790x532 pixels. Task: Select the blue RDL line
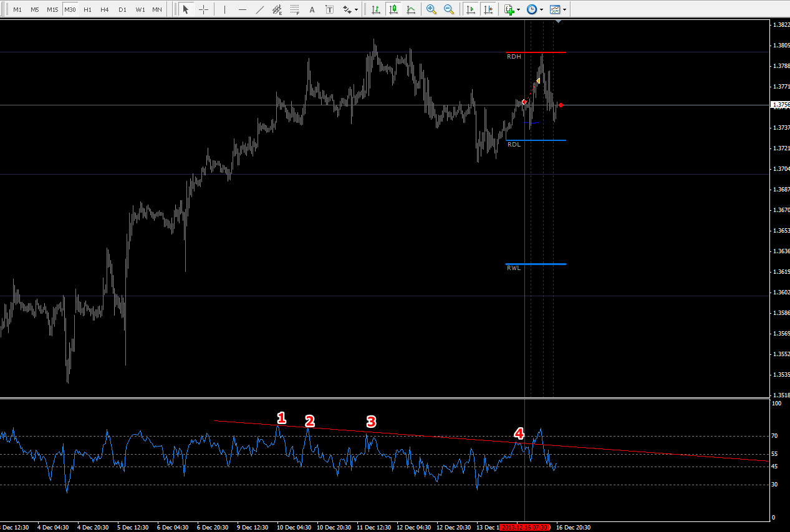536,140
